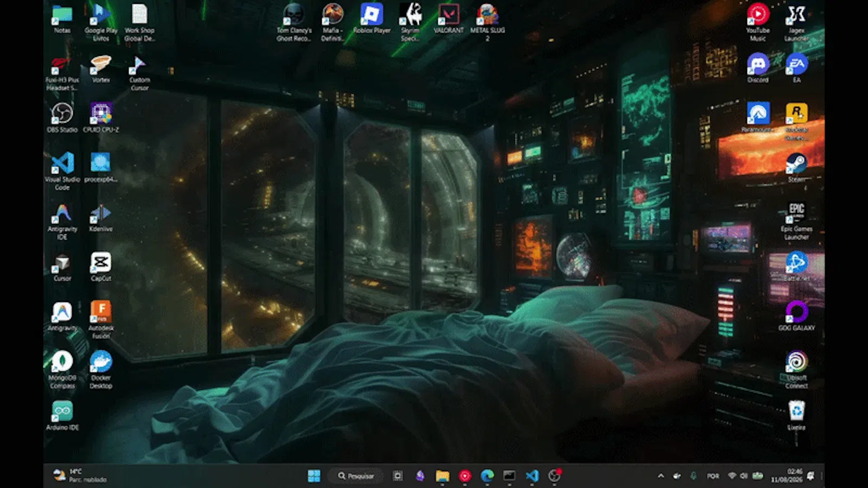Switch to Microsoft Edge in taskbar
The width and height of the screenshot is (868, 488).
[487, 476]
